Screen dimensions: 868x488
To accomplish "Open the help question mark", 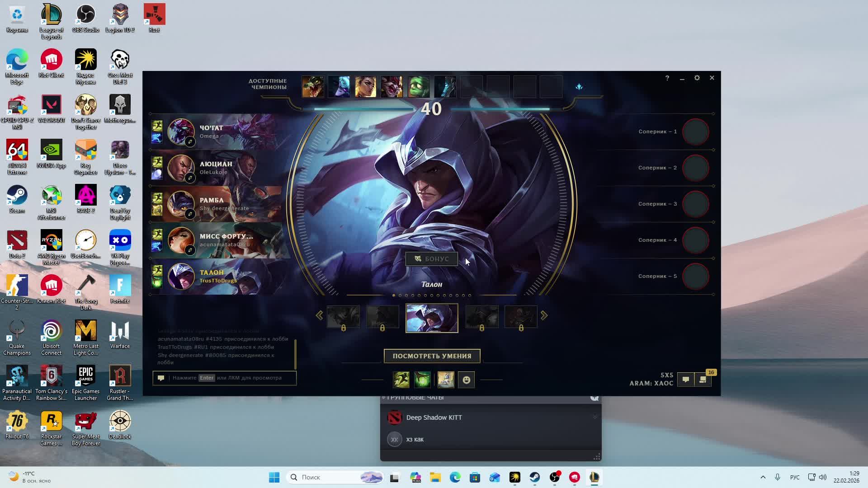I will point(667,78).
